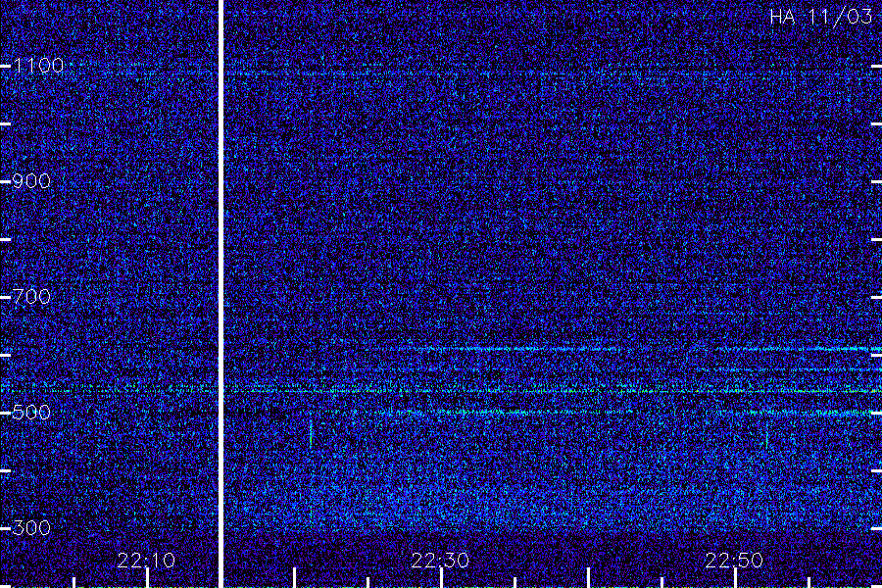This screenshot has height=588, width=882.
Task: Click the white vertical time marker line
Action: (220, 294)
